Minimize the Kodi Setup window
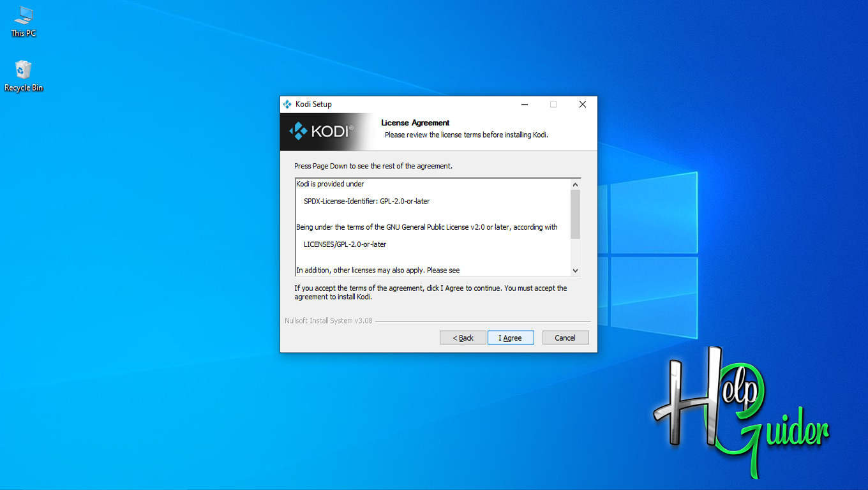The height and width of the screenshot is (490, 868). 524,105
